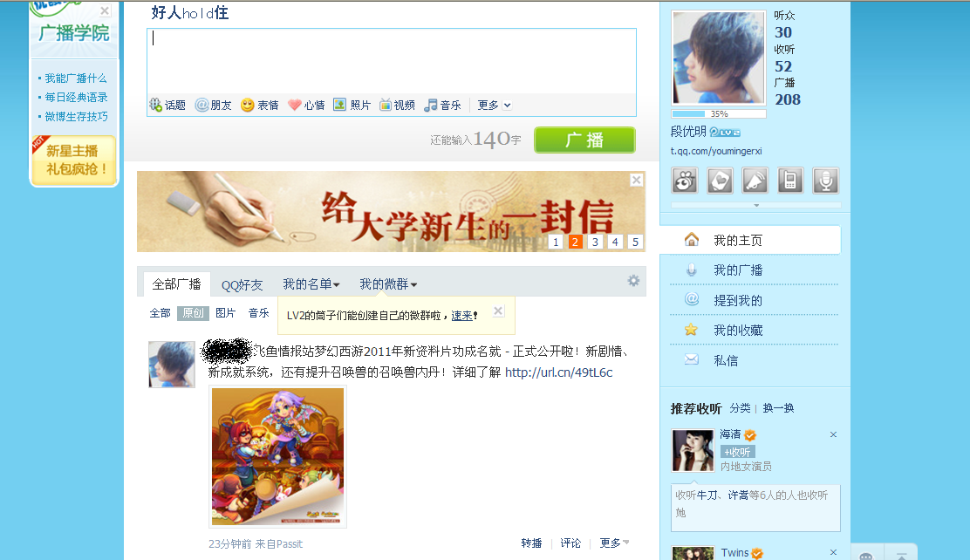Open the 我的名单 dropdown

pos(311,284)
